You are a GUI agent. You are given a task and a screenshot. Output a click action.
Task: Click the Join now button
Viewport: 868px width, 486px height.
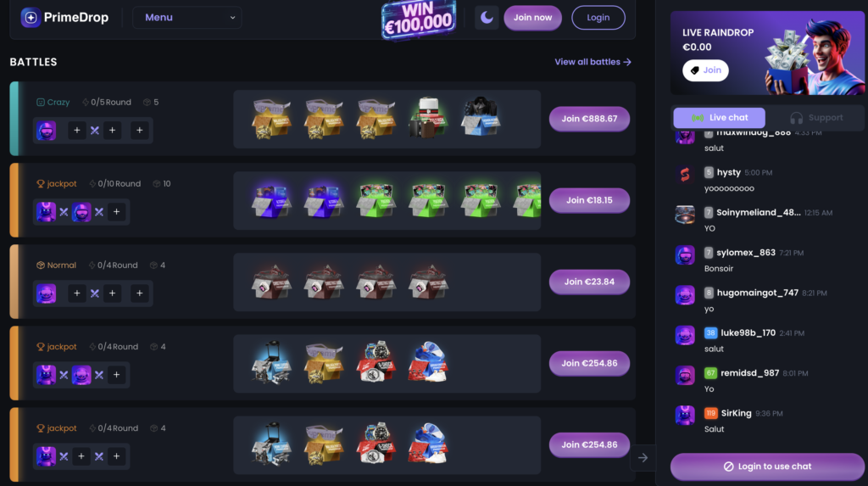click(x=532, y=18)
